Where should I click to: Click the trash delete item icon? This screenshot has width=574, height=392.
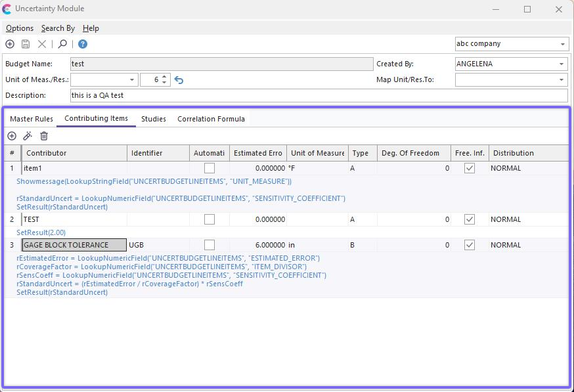pos(44,136)
